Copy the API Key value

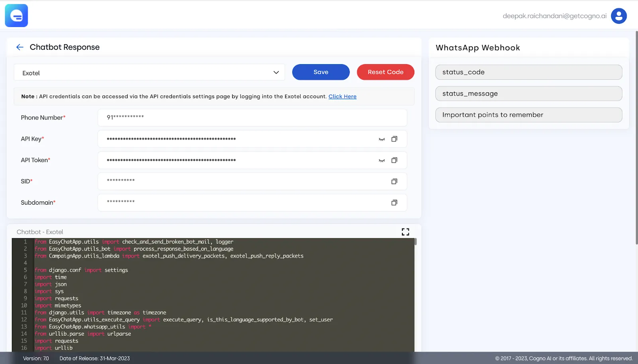click(x=394, y=139)
